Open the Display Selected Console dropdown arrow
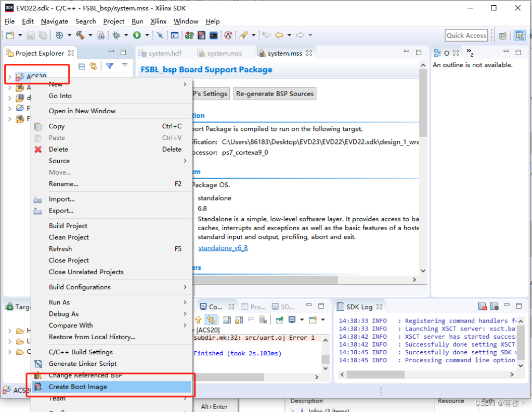 302,320
